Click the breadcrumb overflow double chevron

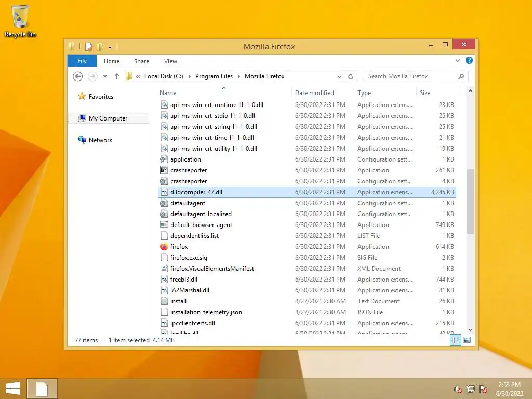(x=138, y=76)
